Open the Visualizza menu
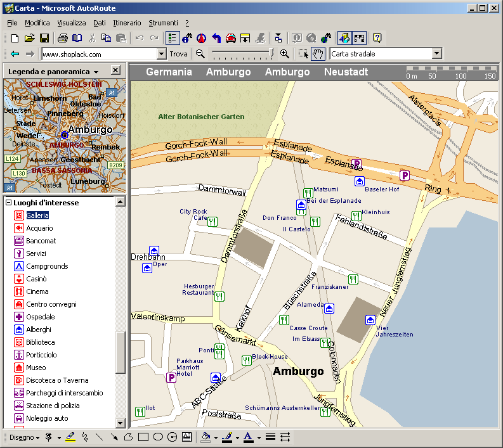The width and height of the screenshot is (503, 448). 72,23
